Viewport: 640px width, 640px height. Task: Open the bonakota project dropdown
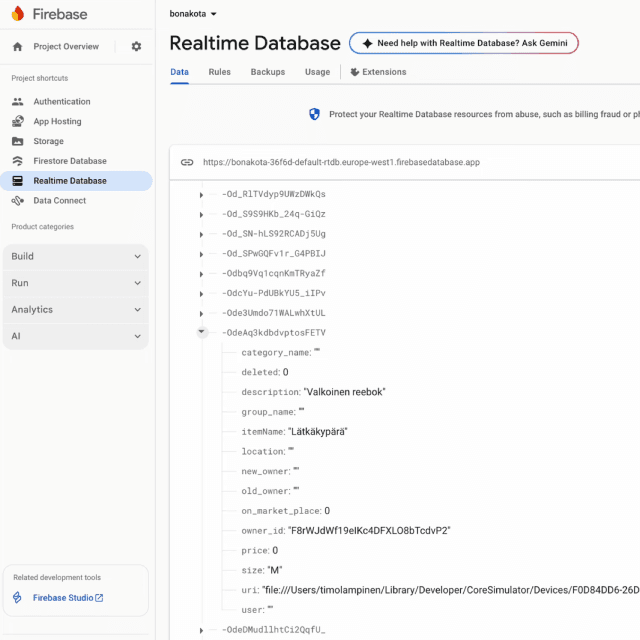point(193,14)
